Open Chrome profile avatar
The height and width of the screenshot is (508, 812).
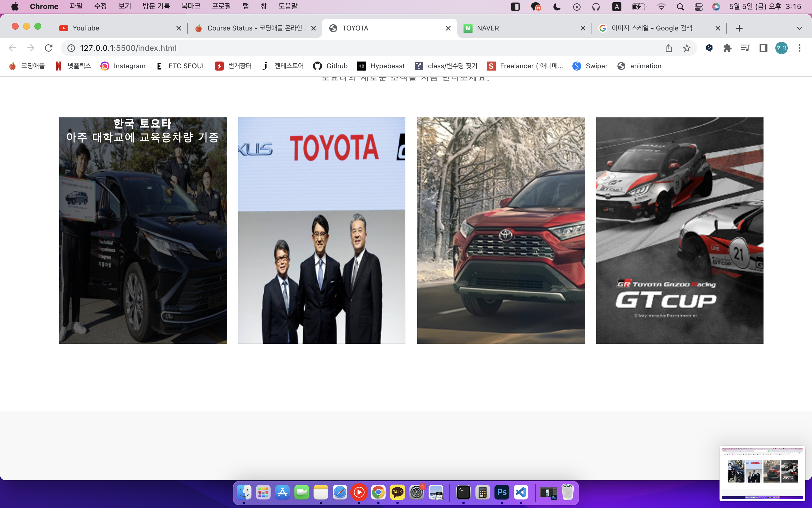(x=782, y=48)
